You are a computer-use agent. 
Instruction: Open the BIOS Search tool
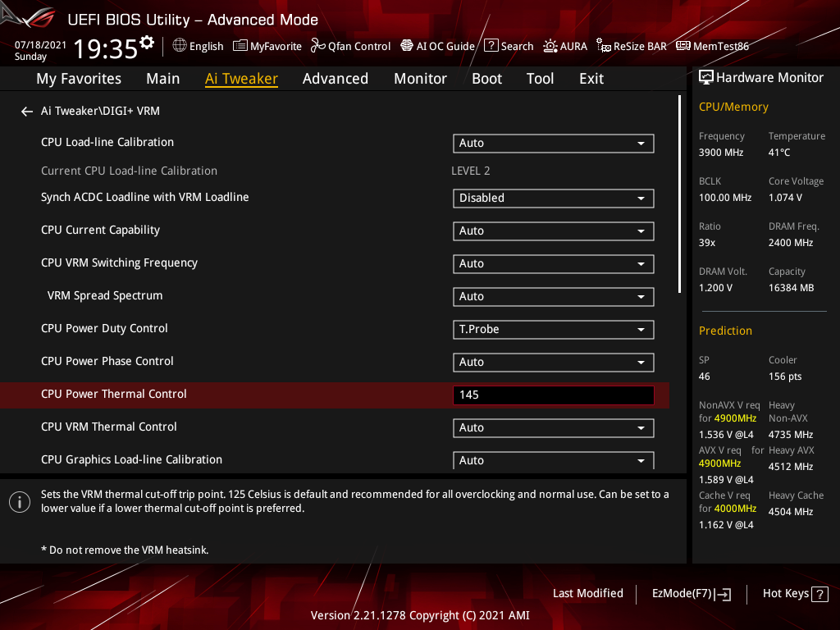coord(509,46)
